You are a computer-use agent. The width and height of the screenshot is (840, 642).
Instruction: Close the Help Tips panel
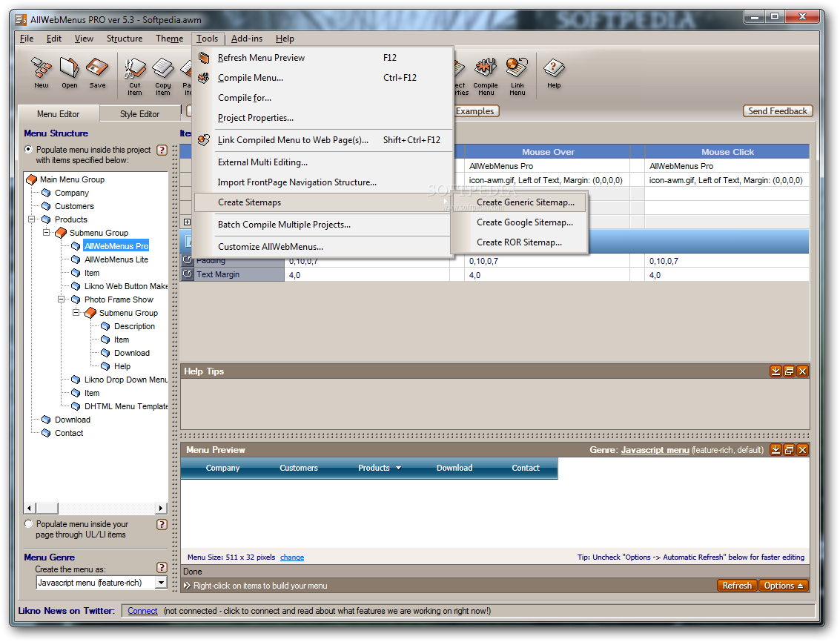click(802, 371)
